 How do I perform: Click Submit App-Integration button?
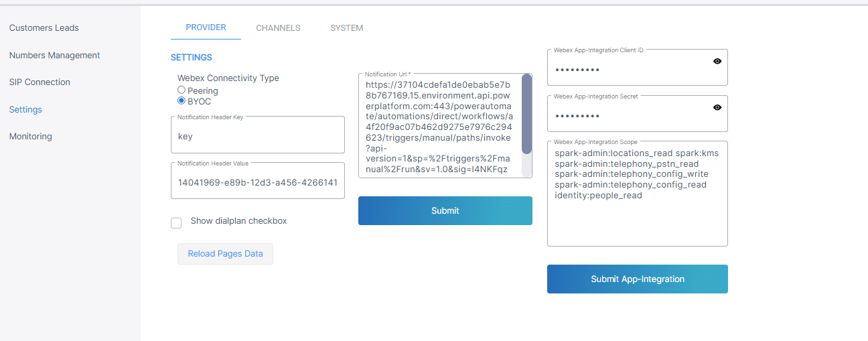click(637, 279)
